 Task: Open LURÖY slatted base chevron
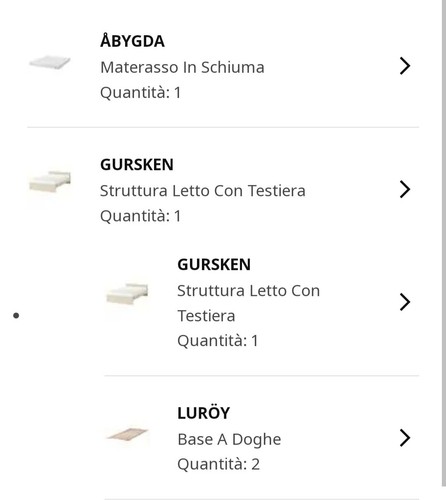pos(405,438)
